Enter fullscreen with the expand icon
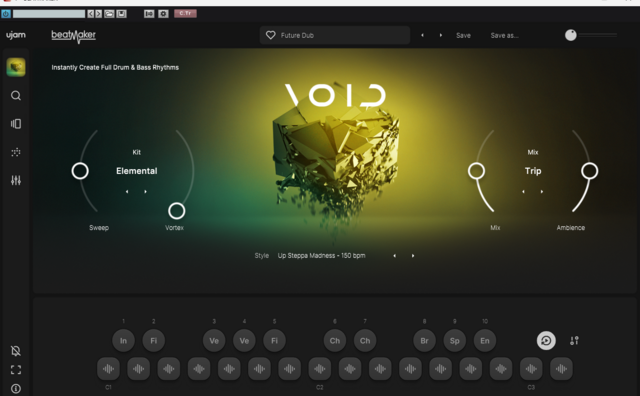 (x=16, y=370)
